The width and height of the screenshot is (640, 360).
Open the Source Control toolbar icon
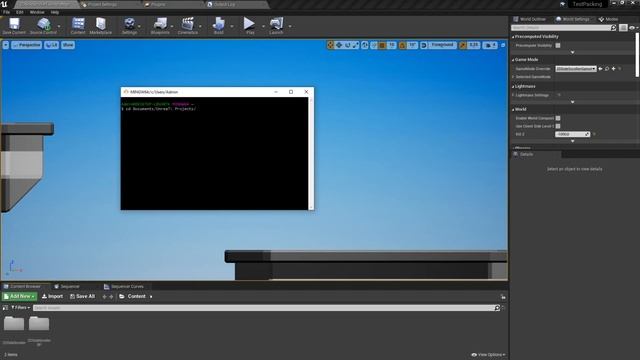(43, 25)
